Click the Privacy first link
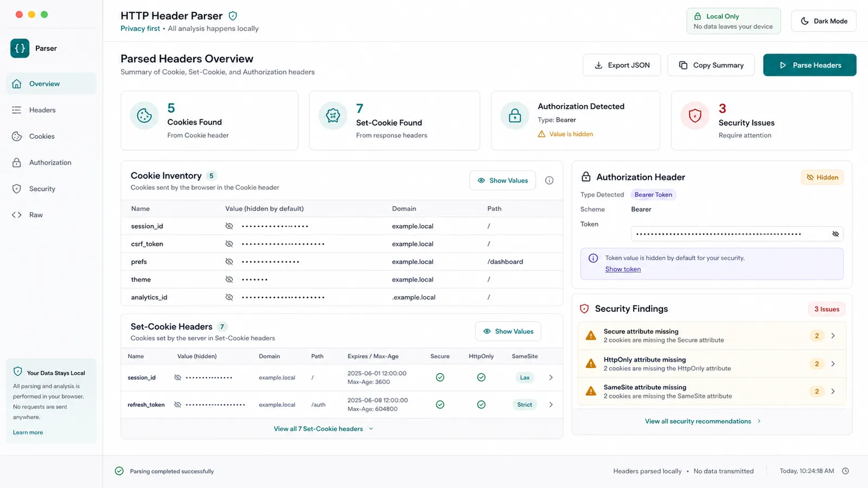This screenshot has width=868, height=488. (x=140, y=29)
